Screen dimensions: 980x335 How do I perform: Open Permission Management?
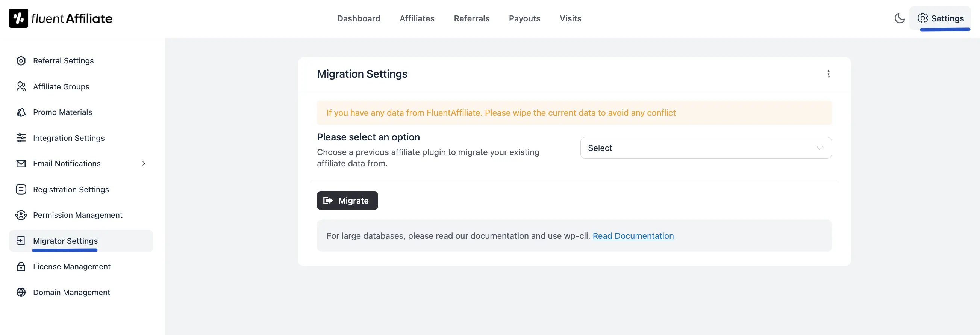point(81,215)
